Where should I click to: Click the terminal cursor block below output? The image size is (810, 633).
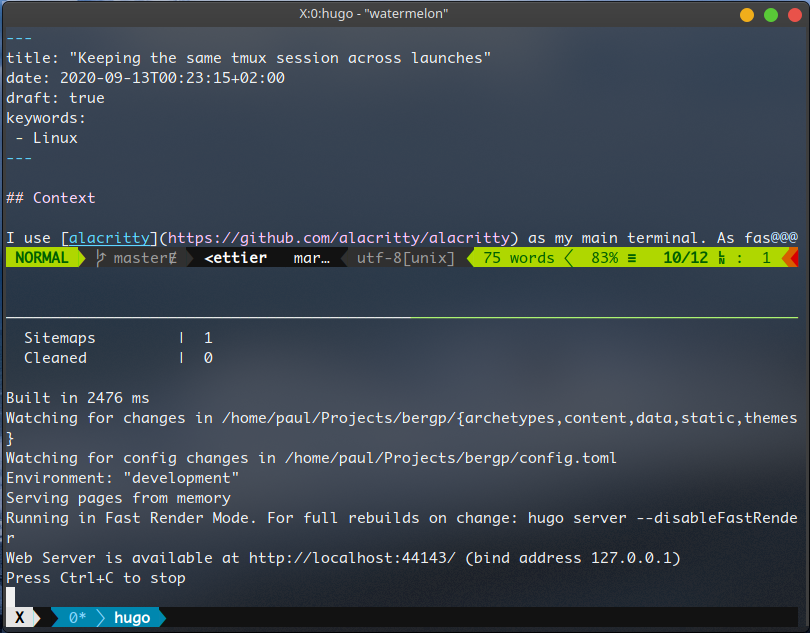(10, 597)
